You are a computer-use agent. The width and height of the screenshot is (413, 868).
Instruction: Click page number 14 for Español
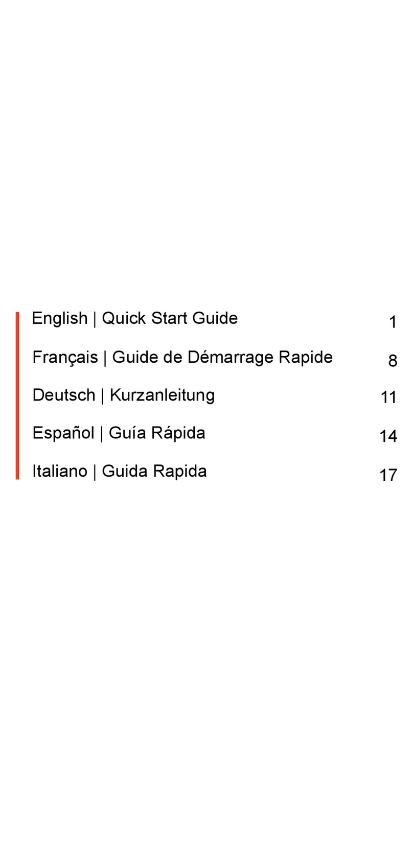[x=388, y=436]
